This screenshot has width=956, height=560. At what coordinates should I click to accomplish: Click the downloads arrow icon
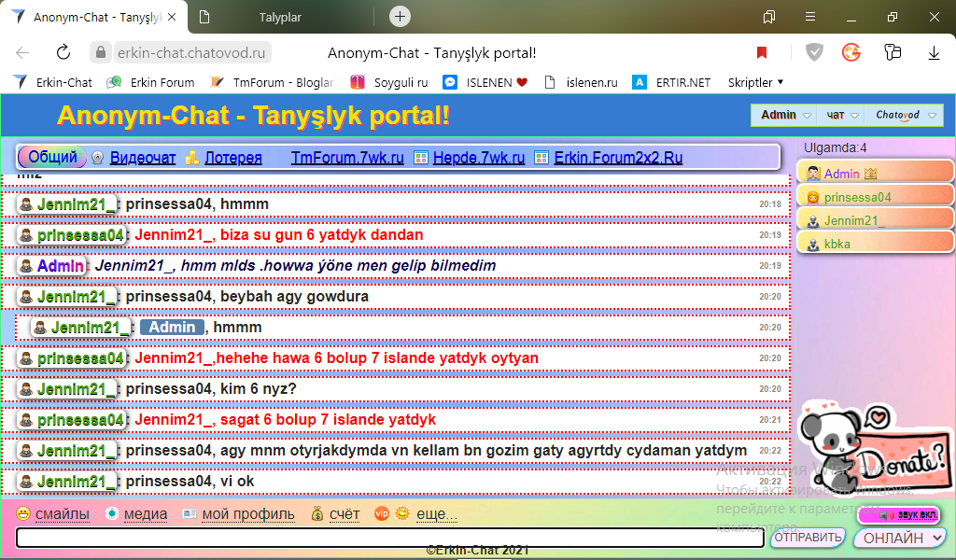934,53
